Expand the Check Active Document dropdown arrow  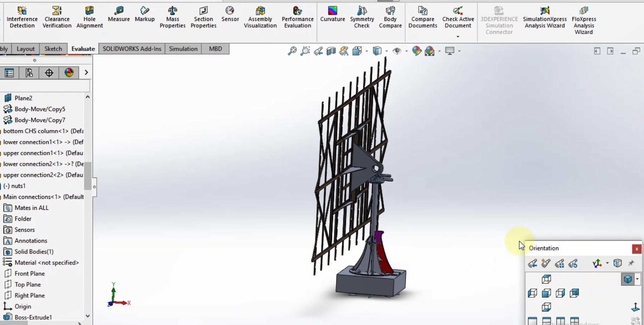[458, 37]
